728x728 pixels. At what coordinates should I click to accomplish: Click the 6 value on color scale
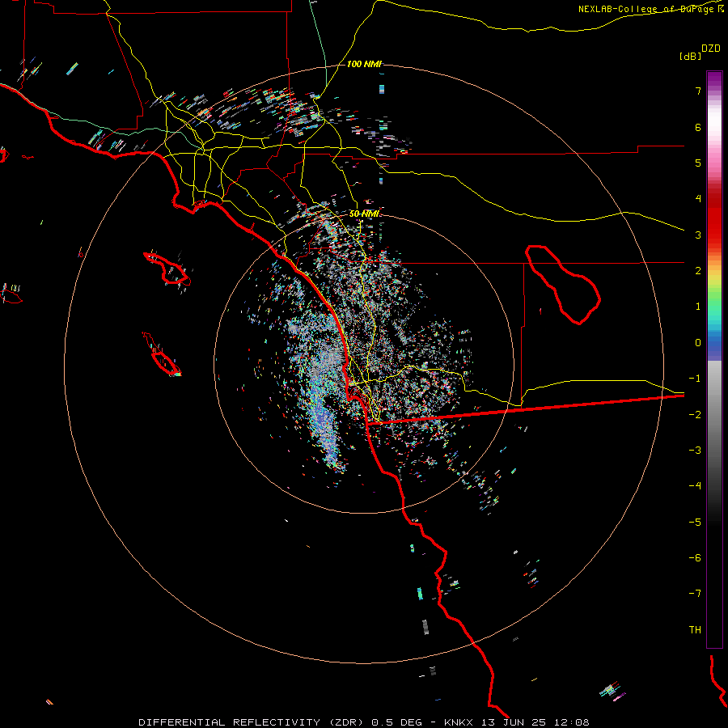pyautogui.click(x=698, y=127)
